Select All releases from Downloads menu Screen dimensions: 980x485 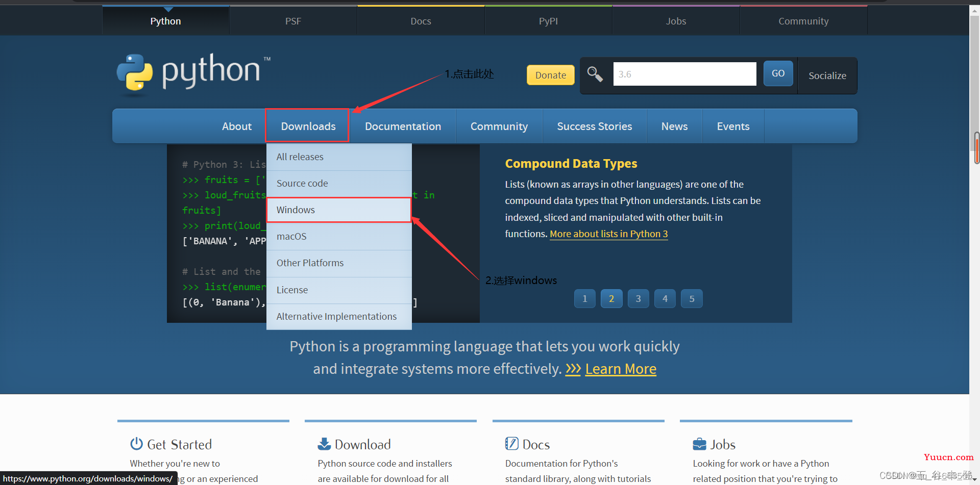coord(339,157)
